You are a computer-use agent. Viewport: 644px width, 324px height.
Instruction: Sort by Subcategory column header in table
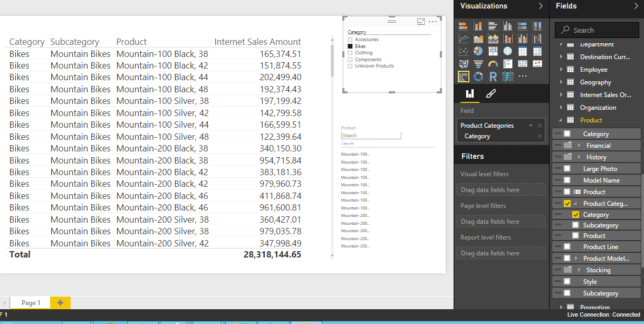point(75,42)
